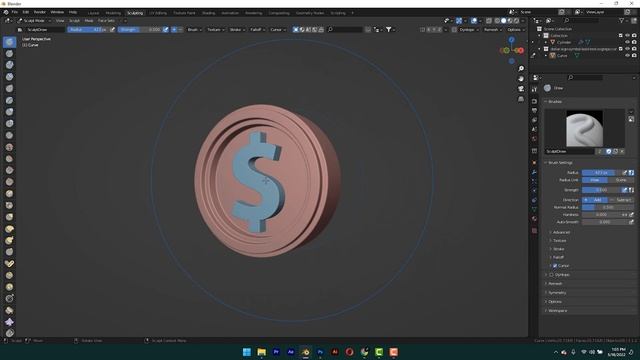Expand the Remesh panel in properties

[555, 283]
